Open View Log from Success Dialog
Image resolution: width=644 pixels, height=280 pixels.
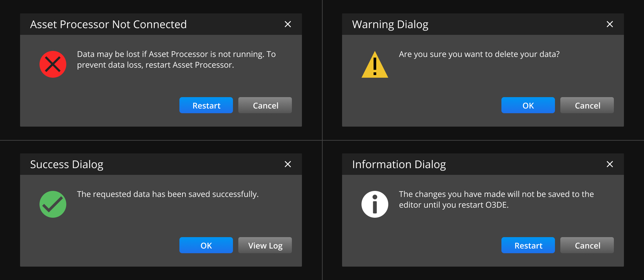click(265, 246)
